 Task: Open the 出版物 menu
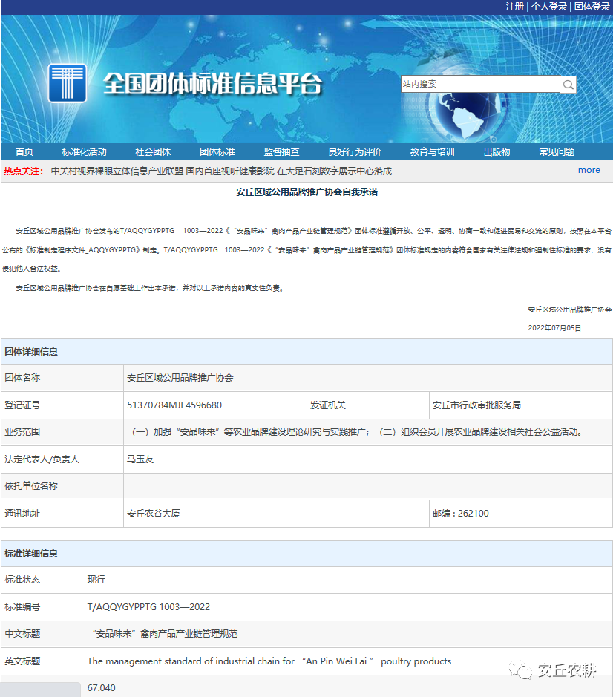coord(497,151)
